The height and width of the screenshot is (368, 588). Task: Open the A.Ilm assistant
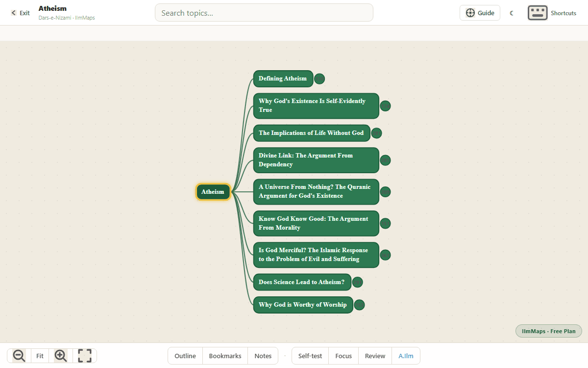406,356
